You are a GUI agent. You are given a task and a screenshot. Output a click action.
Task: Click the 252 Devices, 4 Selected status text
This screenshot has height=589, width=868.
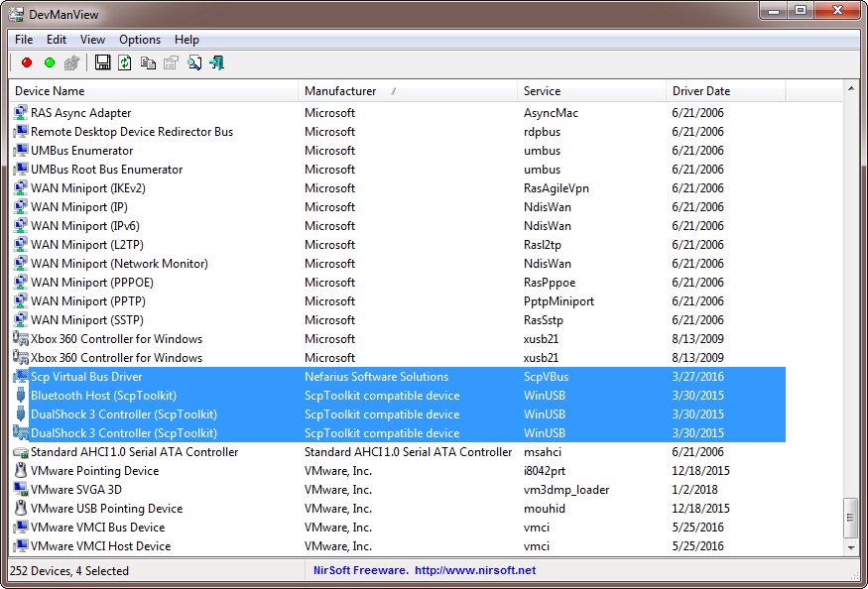click(69, 571)
